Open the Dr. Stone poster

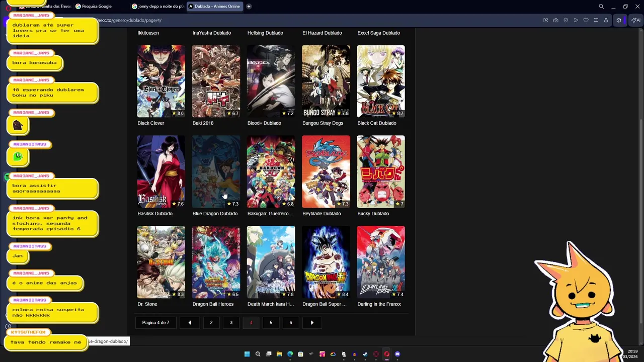(x=161, y=262)
